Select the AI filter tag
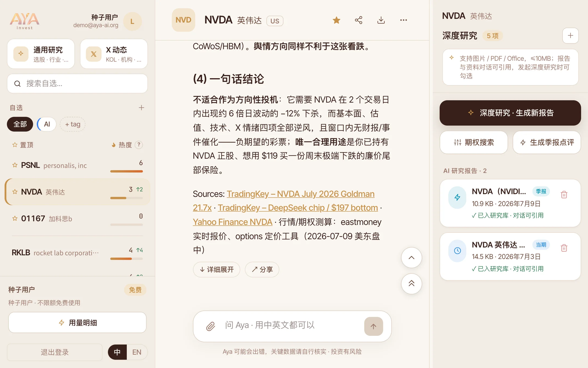Image resolution: width=588 pixels, height=368 pixels. pos(47,124)
